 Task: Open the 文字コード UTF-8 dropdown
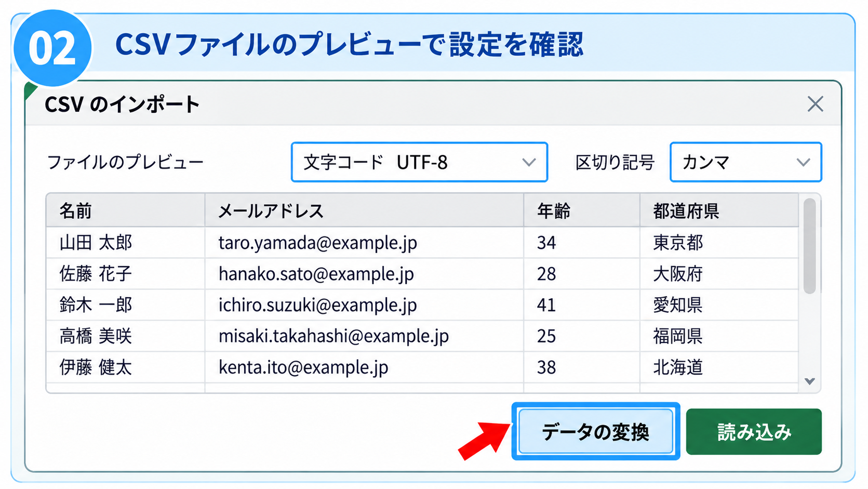[x=419, y=162]
